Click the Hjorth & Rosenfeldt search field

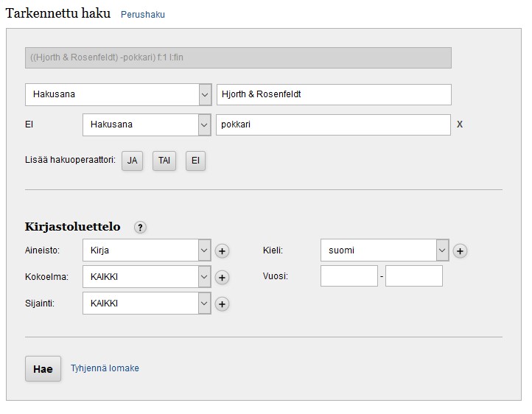(334, 94)
